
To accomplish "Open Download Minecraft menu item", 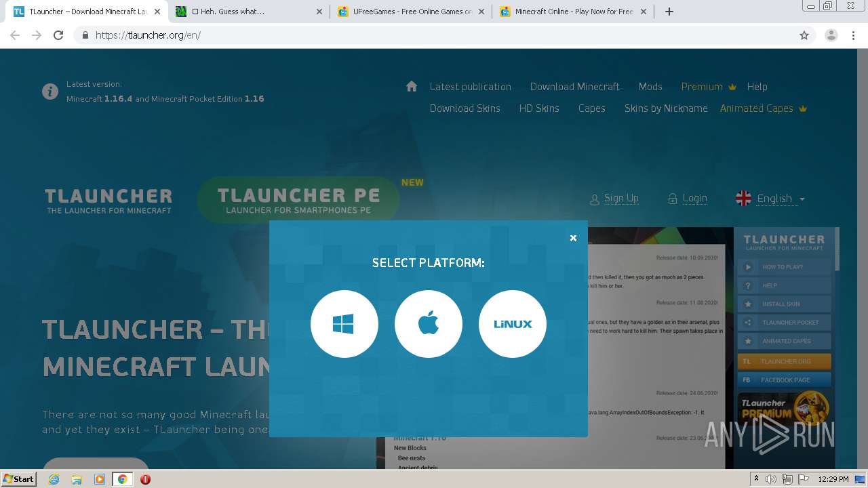I will coord(575,87).
